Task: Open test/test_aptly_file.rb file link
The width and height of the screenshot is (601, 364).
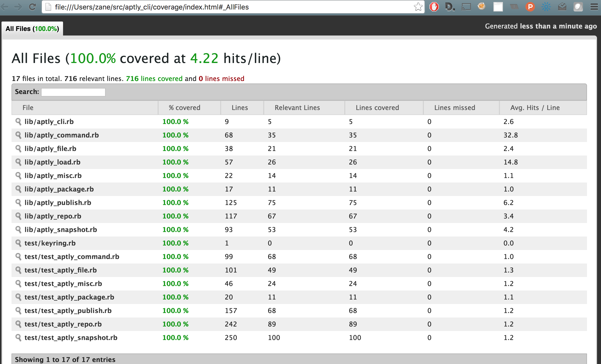Action: click(61, 270)
